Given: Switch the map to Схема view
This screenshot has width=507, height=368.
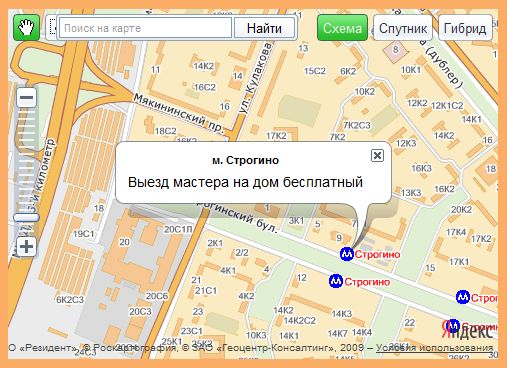Looking at the screenshot, I should click(342, 28).
